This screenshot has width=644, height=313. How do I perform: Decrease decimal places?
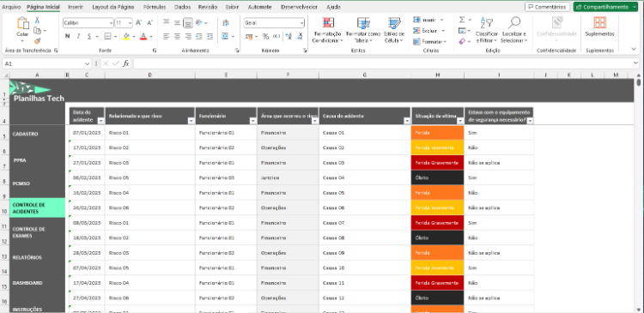click(x=301, y=37)
